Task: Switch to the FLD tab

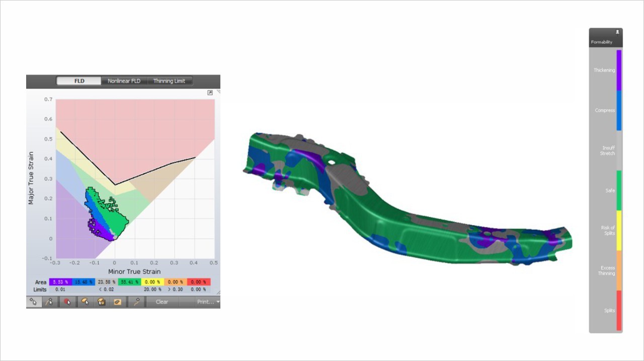Action: [x=79, y=81]
